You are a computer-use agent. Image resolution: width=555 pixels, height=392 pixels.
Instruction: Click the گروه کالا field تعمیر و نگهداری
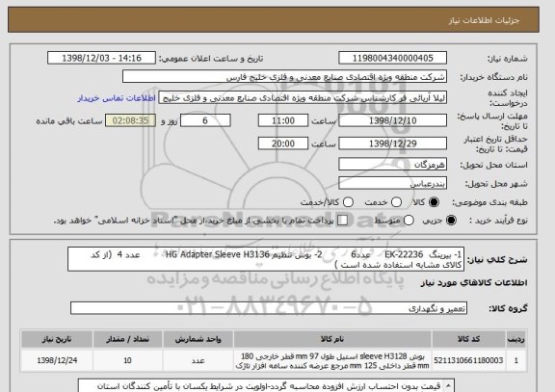(x=269, y=308)
